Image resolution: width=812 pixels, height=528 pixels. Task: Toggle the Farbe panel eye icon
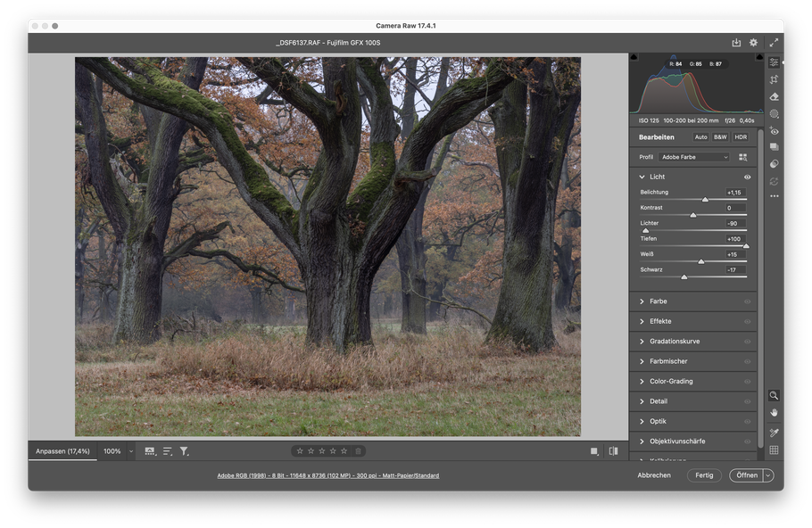[747, 301]
